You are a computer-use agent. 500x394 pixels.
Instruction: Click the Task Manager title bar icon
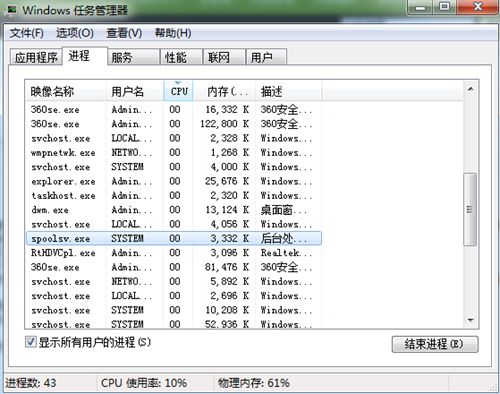click(x=12, y=9)
